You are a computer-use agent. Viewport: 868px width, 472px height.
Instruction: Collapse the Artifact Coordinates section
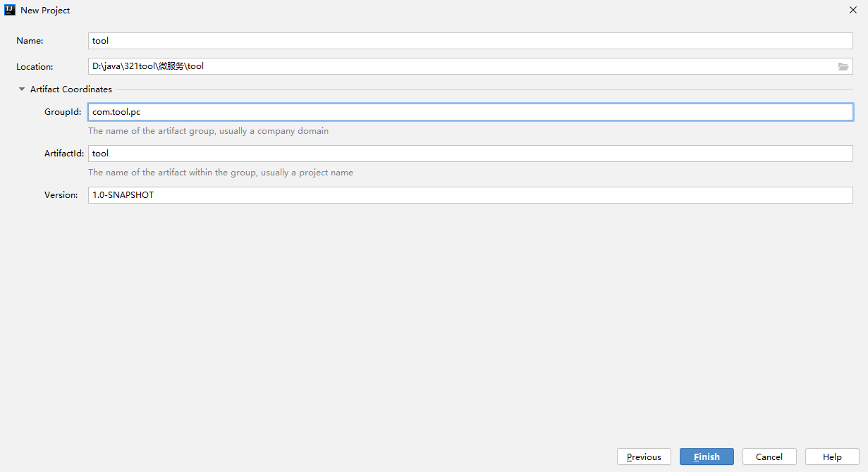pyautogui.click(x=22, y=89)
